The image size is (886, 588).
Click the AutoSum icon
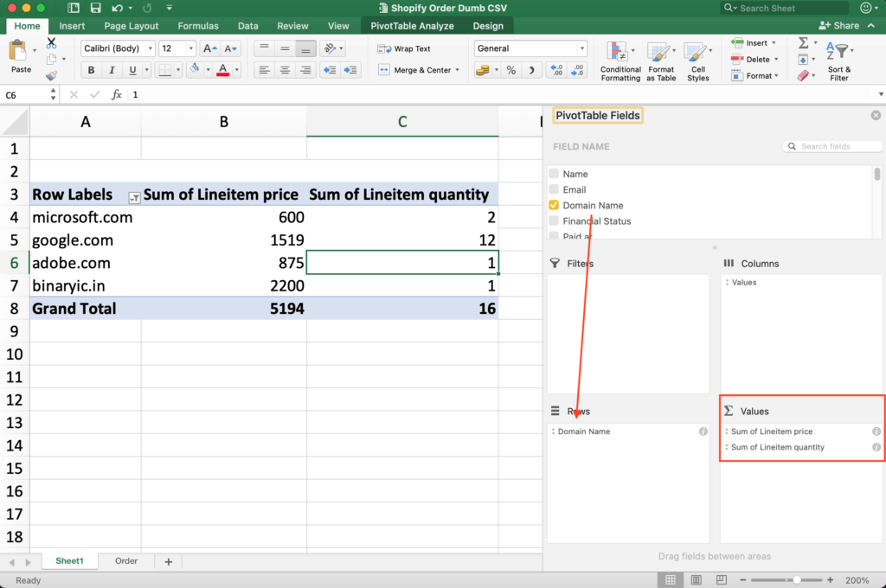coord(804,42)
